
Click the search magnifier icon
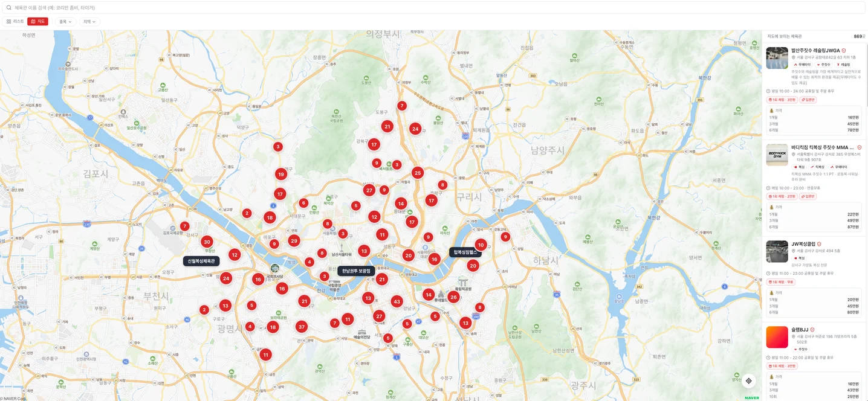click(9, 7)
